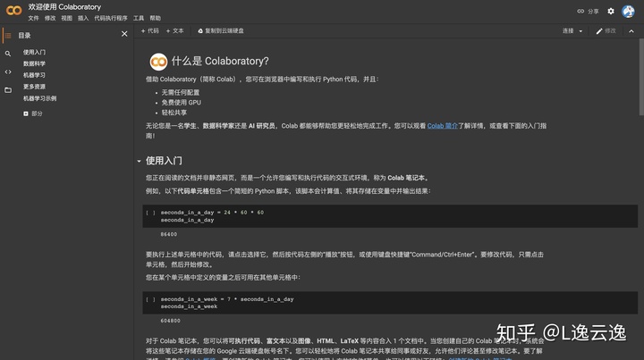Open settings gear icon
This screenshot has height=360, width=644.
[611, 11]
